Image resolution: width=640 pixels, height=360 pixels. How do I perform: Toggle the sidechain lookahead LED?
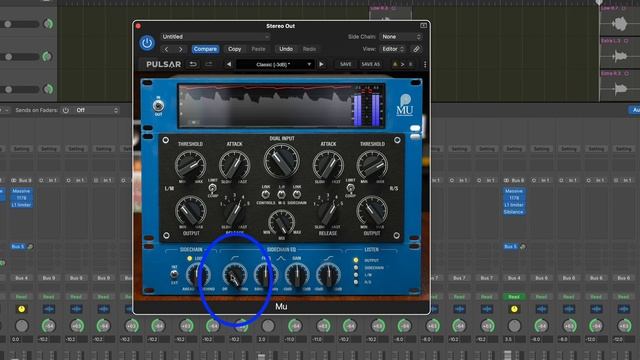pyautogui.click(x=189, y=258)
